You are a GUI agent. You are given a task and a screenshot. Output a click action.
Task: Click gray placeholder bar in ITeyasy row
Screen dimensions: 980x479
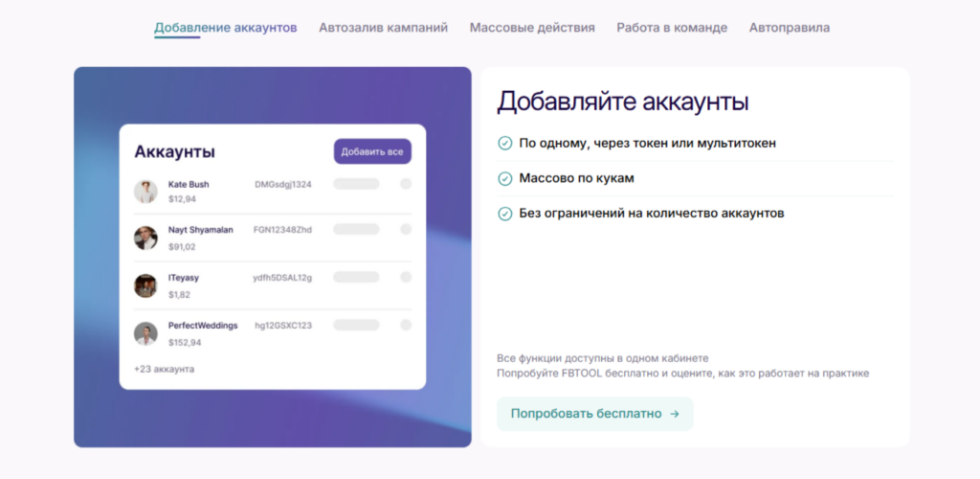[356, 277]
